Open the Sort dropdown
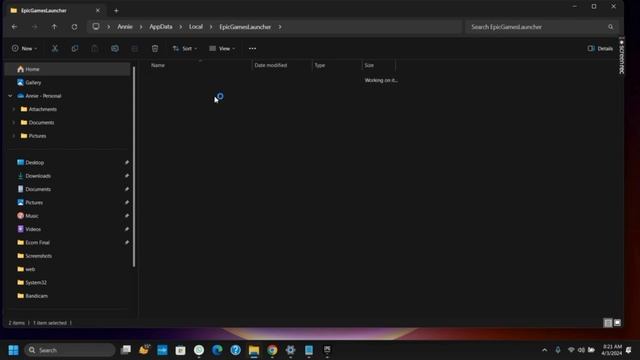Screen dimensions: 640x360 point(185,49)
